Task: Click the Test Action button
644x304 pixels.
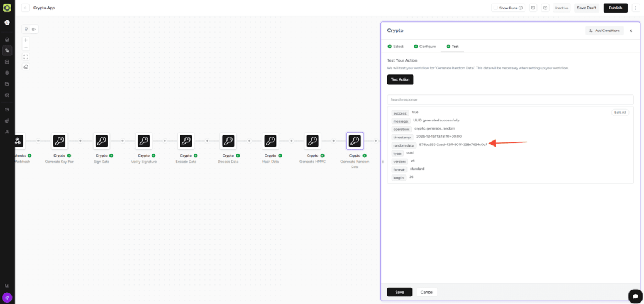Action: point(400,79)
